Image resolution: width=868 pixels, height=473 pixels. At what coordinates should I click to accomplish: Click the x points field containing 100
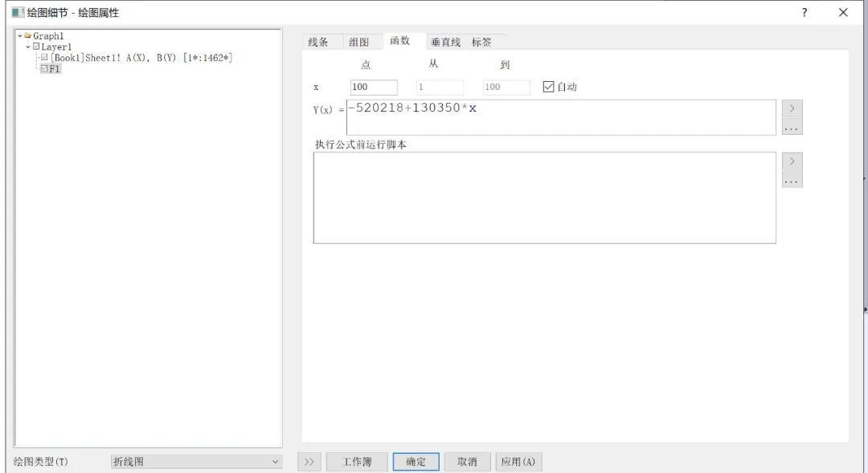(x=374, y=88)
